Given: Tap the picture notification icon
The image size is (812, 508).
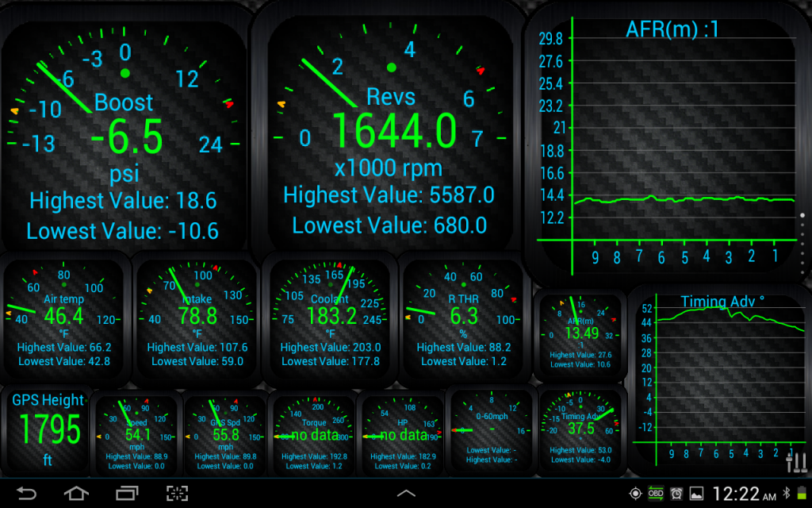Looking at the screenshot, I should pyautogui.click(x=695, y=494).
